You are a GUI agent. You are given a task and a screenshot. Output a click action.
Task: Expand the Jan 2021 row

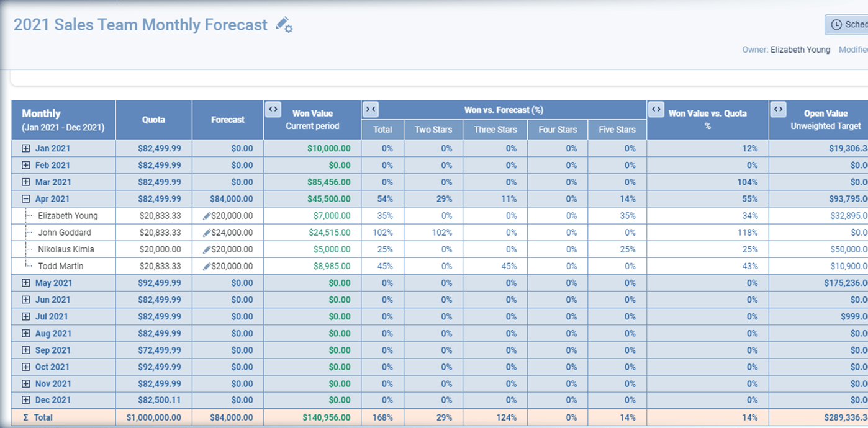[x=24, y=148]
